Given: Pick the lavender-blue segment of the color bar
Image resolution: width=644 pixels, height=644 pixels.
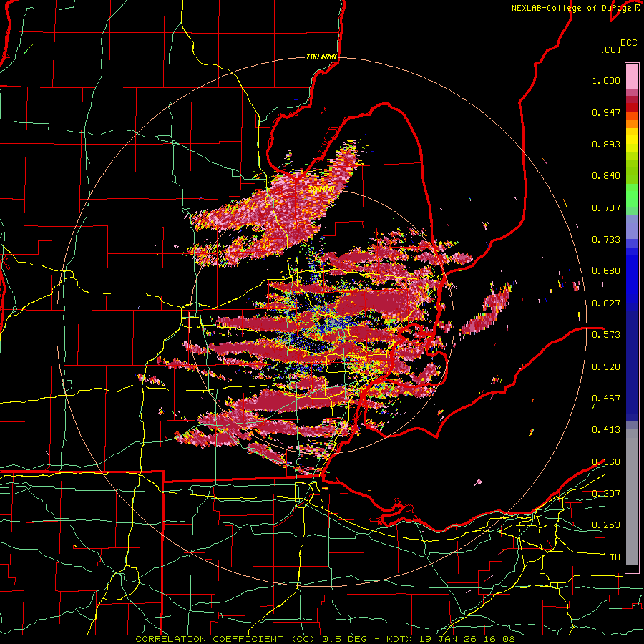Looking at the screenshot, I should pos(632,227).
